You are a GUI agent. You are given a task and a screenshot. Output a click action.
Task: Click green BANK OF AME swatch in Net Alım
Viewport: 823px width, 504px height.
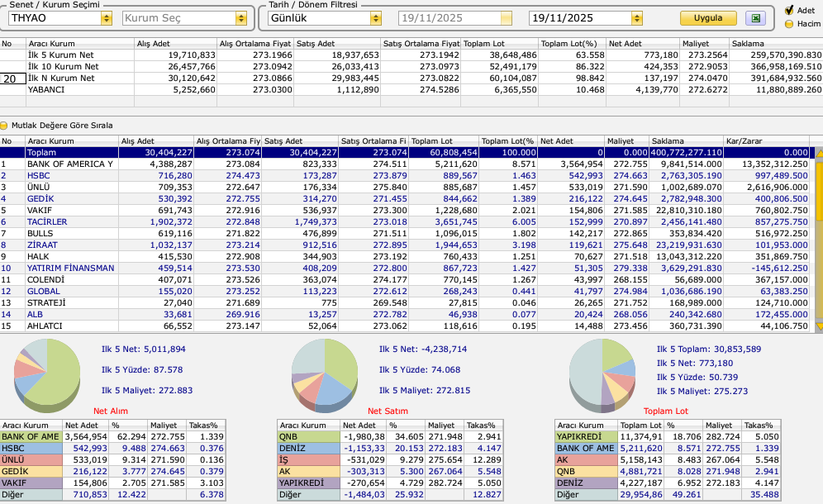31,437
